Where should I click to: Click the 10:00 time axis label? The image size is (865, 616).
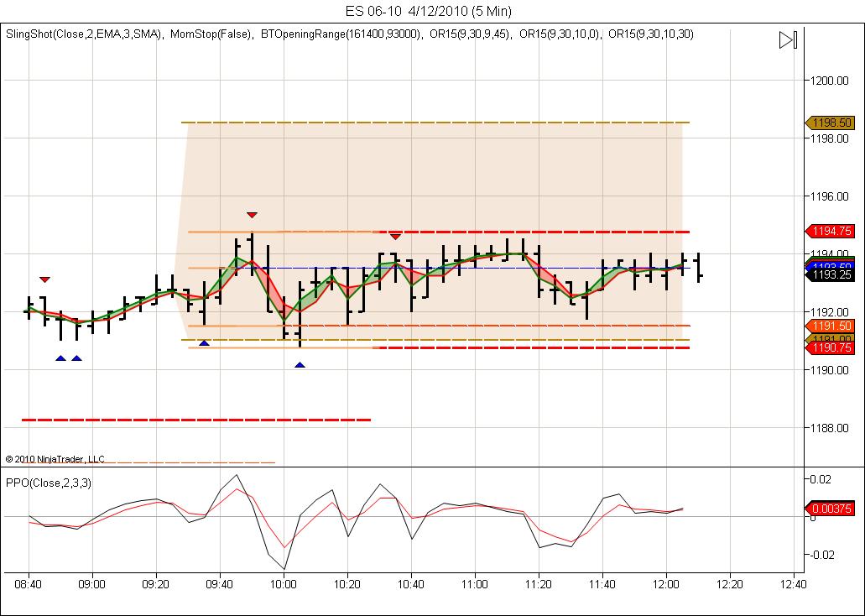pos(284,585)
